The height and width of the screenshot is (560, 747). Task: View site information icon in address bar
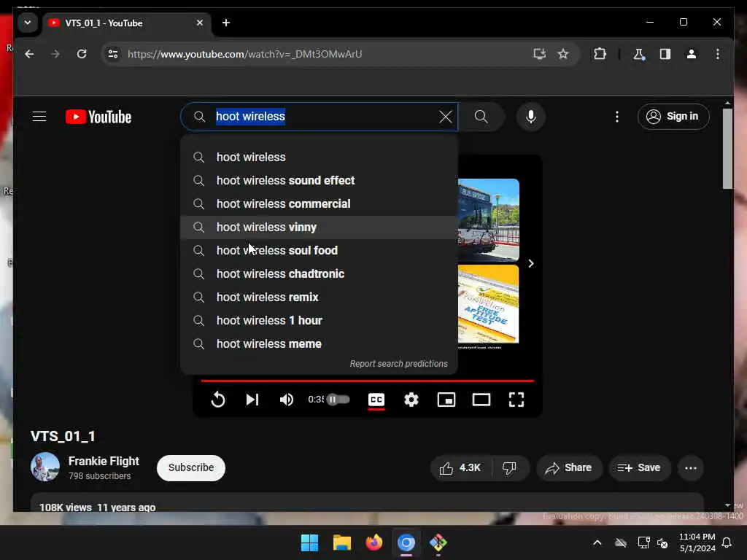coord(113,54)
